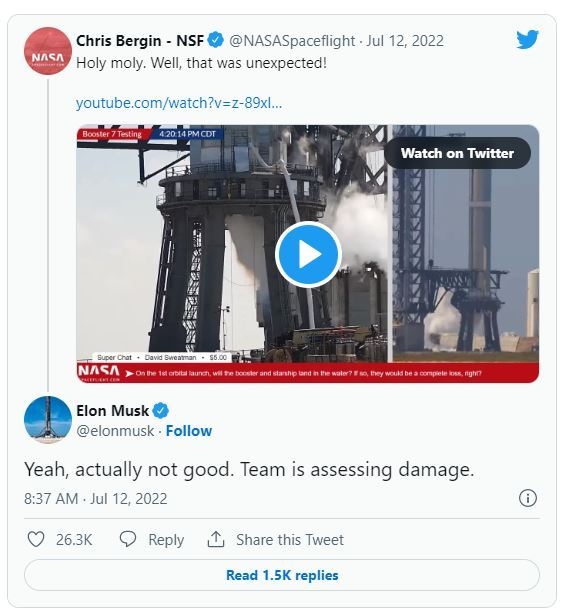This screenshot has height=612, width=562.
Task: Follow the youtube.com/watch link
Action: [179, 103]
